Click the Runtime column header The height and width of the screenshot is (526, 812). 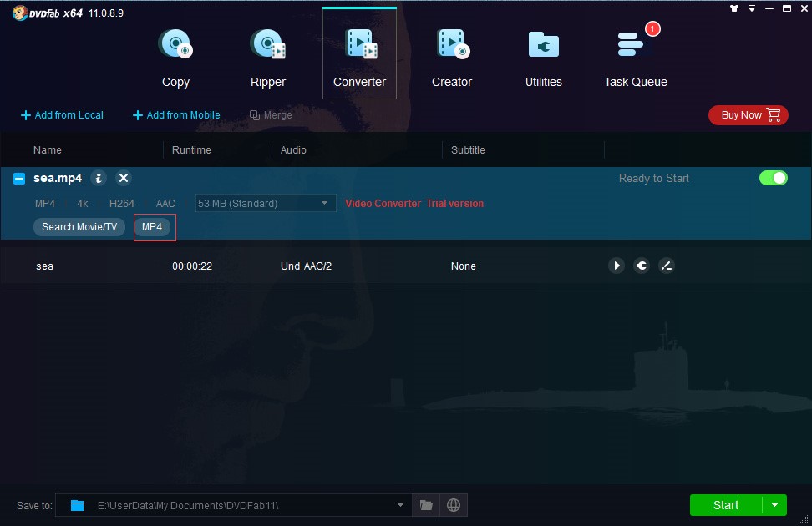191,150
